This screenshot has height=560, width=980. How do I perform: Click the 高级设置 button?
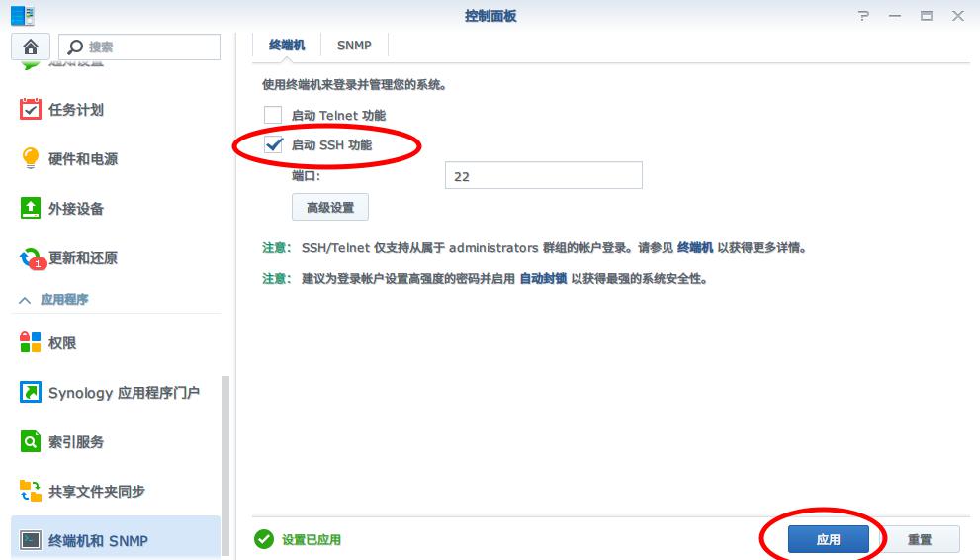tap(329, 208)
